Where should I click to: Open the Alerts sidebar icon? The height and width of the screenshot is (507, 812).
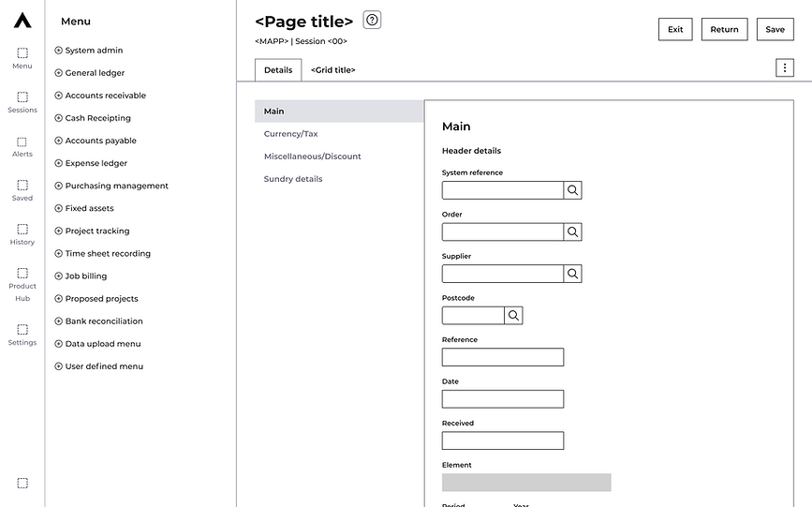coord(22,147)
